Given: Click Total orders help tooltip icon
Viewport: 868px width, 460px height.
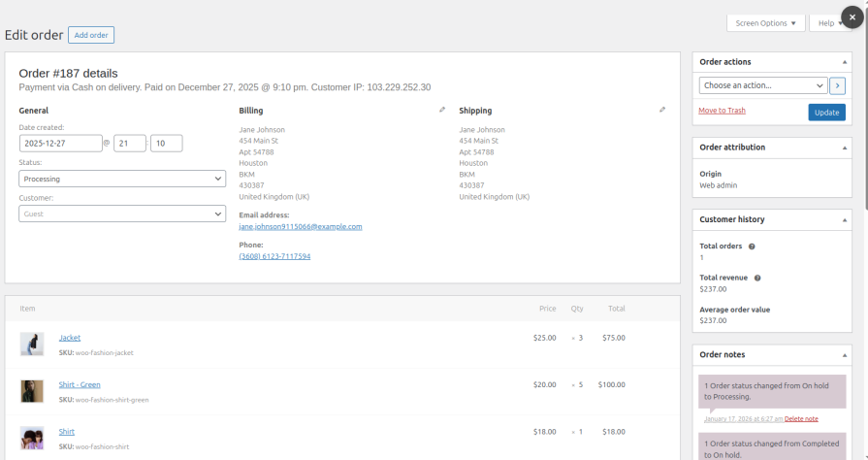Looking at the screenshot, I should (752, 246).
